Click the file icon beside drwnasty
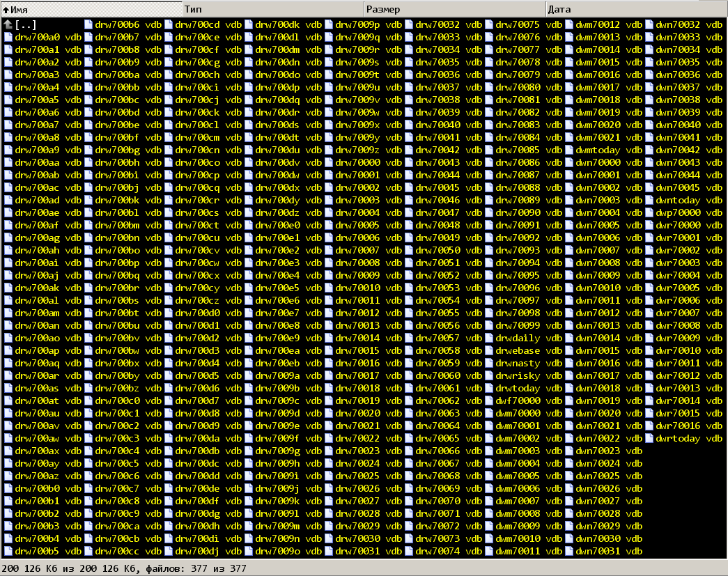 [x=489, y=364]
